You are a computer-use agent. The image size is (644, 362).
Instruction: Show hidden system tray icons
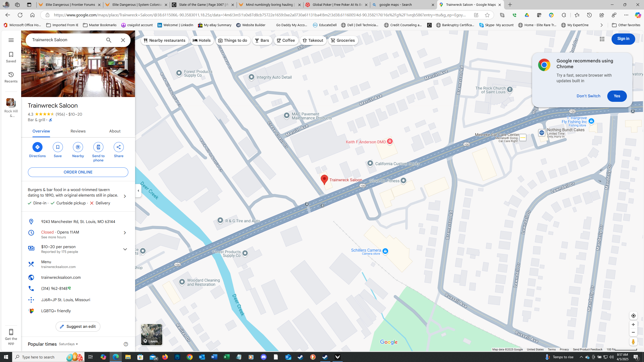click(581, 357)
